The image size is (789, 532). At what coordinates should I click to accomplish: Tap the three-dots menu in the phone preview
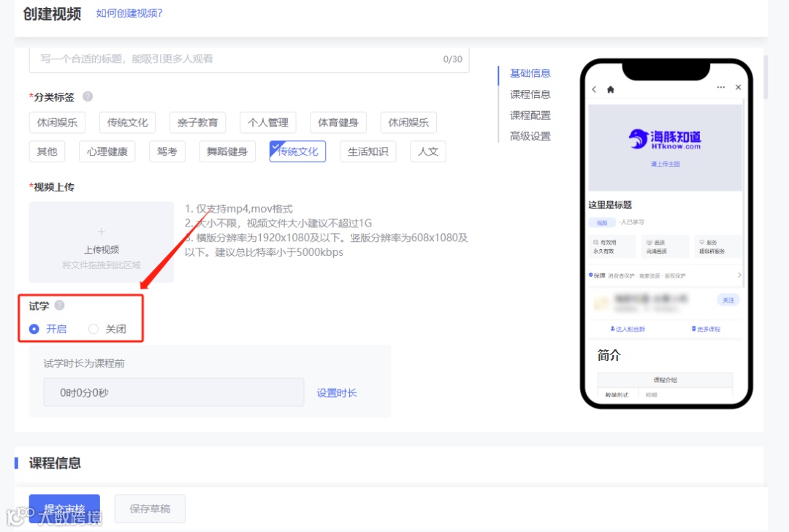721,87
